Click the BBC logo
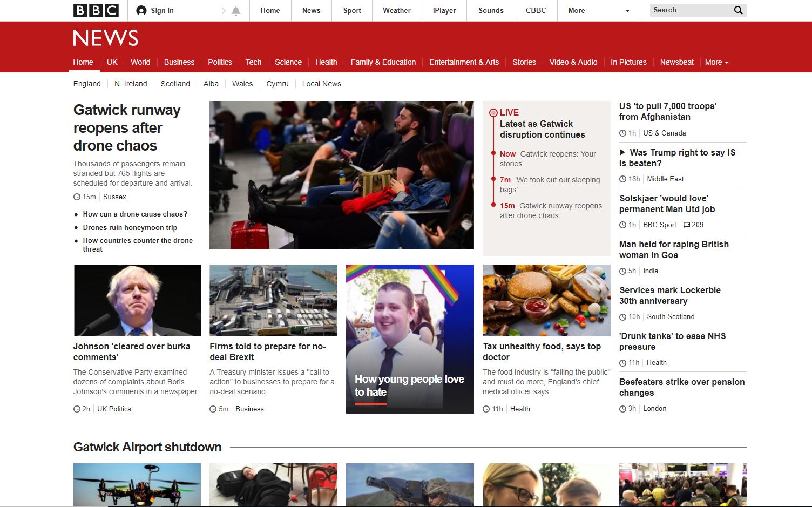The width and height of the screenshot is (812, 507). coord(96,10)
